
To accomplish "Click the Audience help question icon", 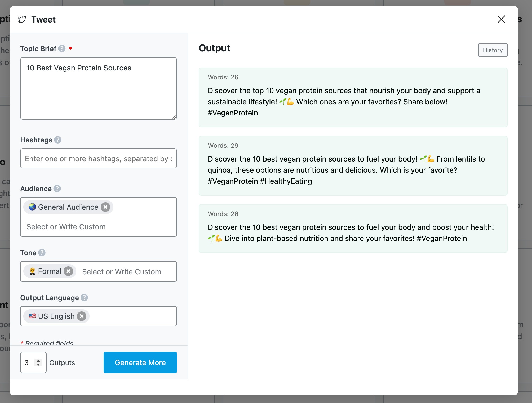I will (x=57, y=189).
